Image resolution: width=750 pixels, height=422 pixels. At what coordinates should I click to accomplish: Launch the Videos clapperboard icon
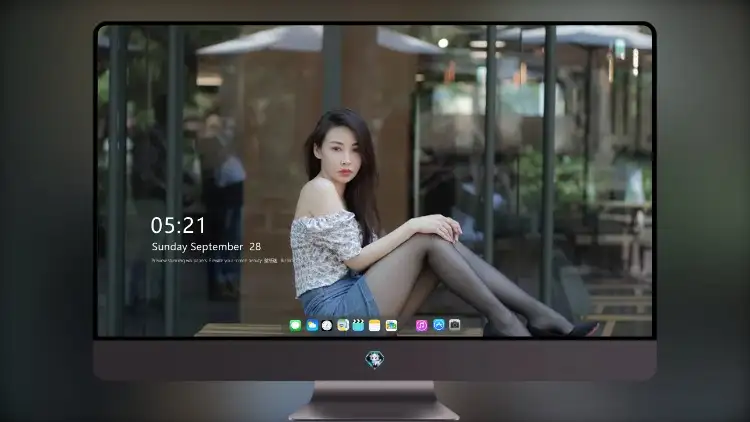coord(358,325)
